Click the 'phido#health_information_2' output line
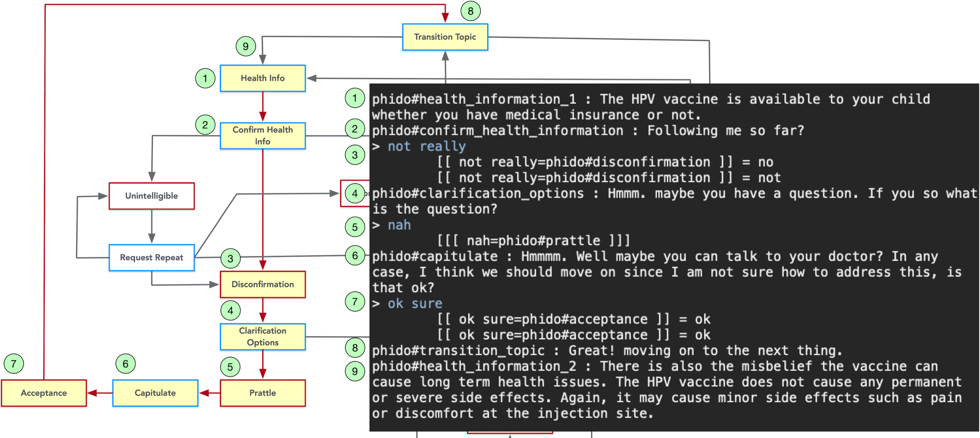Viewport: 980px width, 438px height. pos(655,366)
